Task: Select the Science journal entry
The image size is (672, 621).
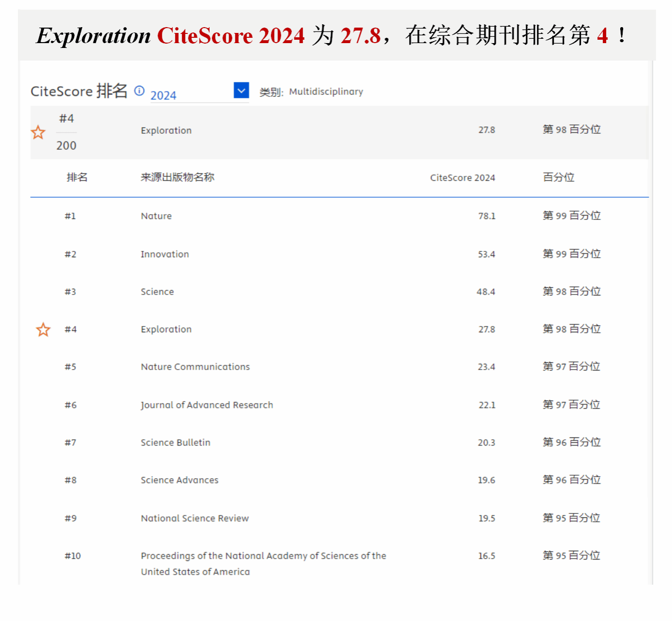Action: click(x=157, y=292)
